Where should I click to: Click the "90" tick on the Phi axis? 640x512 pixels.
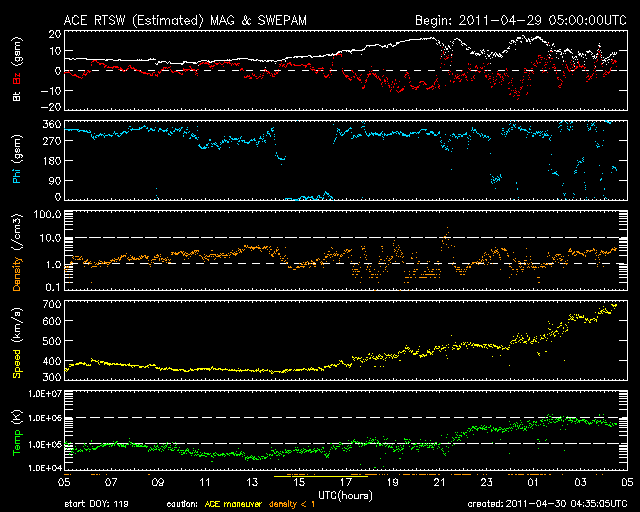pyautogui.click(x=55, y=180)
